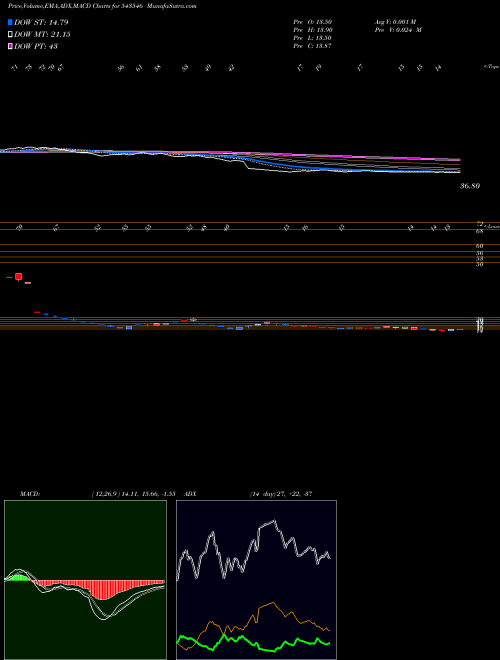The height and width of the screenshot is (660, 500).
Task: Click the ADX '(14 day) 27, -22, -37' values
Action: click(280, 494)
